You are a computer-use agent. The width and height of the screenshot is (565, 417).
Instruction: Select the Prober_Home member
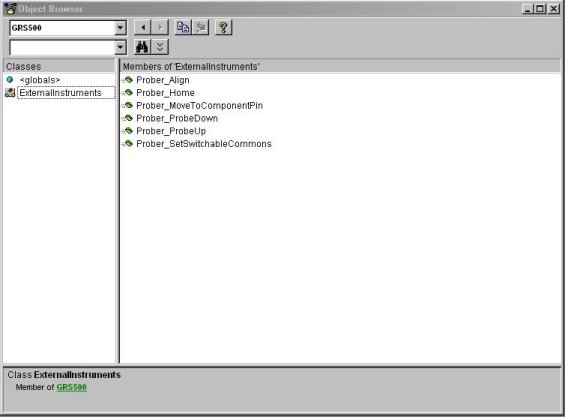165,93
